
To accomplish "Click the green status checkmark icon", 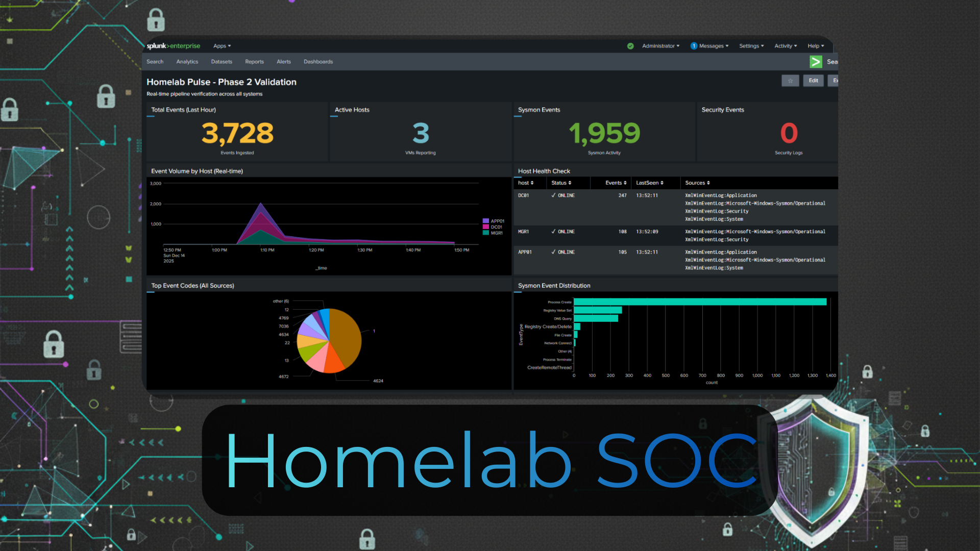I will 630,46.
